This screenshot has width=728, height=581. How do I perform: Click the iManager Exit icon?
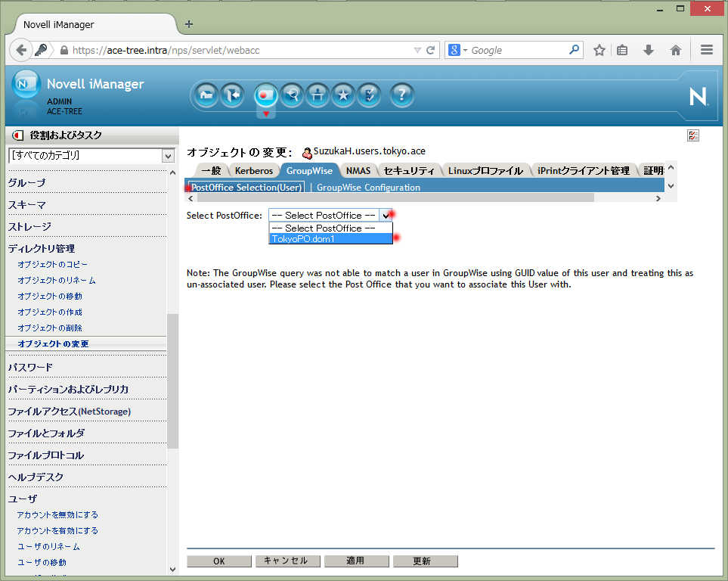(232, 95)
